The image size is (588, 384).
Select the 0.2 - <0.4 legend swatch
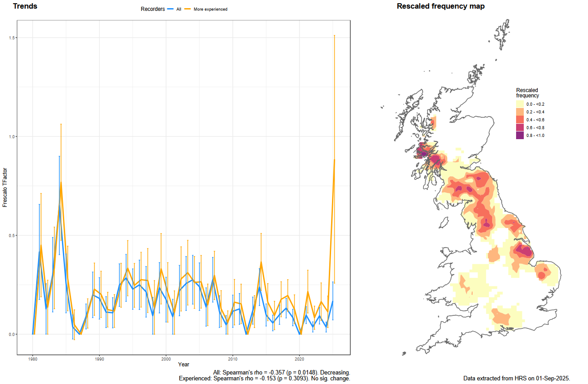[520, 112]
